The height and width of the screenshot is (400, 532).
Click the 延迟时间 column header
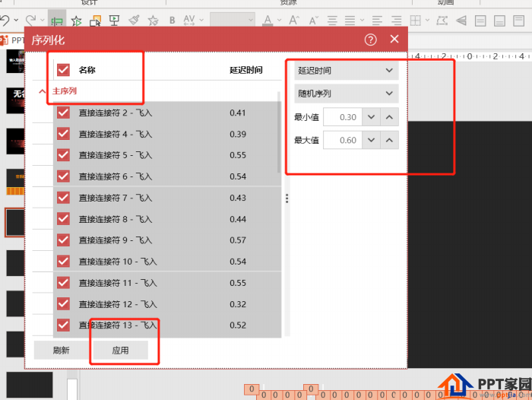(x=246, y=70)
